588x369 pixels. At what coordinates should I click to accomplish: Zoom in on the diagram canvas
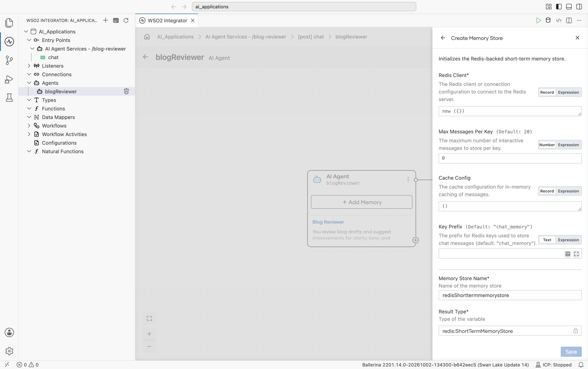(x=149, y=334)
